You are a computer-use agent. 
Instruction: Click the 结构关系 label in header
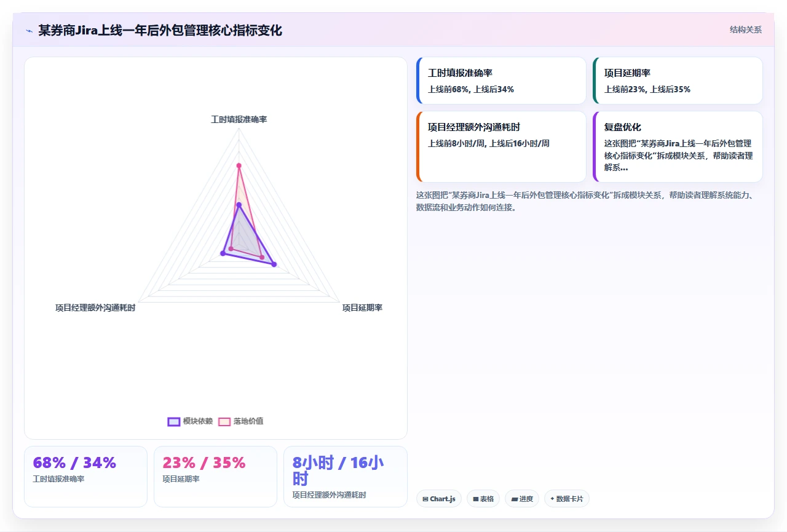click(746, 30)
